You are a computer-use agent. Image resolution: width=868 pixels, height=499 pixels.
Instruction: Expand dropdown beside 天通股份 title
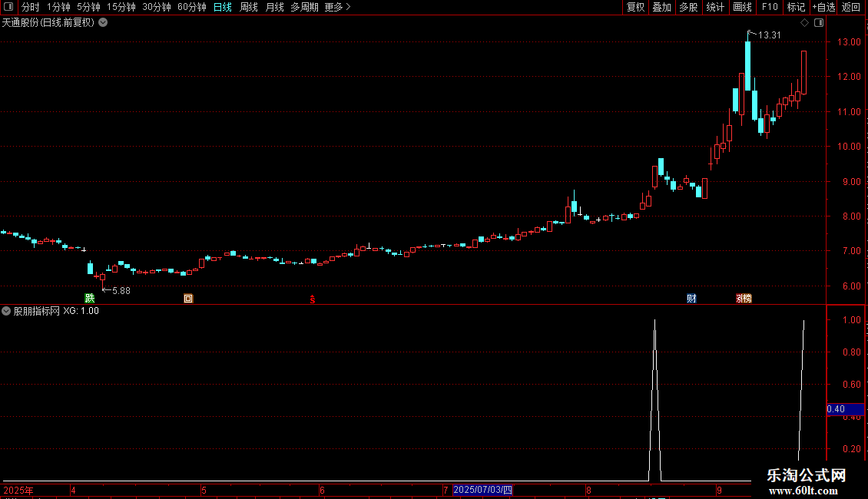[x=103, y=23]
